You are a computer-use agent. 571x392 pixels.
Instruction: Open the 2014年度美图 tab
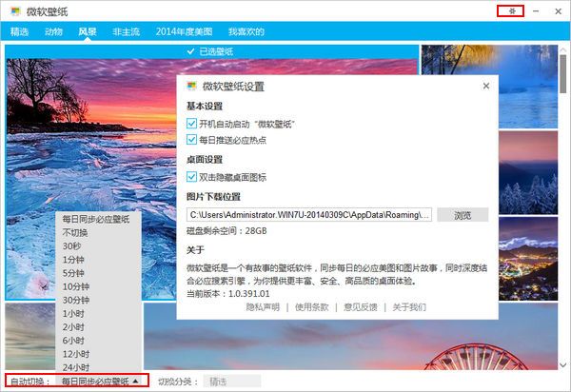click(x=184, y=31)
